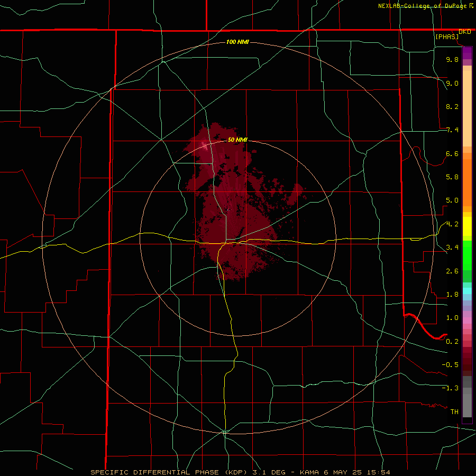Viewport: 476px width, 476px height.
Task: Click the 6.6 scale label
Action: [x=452, y=153]
